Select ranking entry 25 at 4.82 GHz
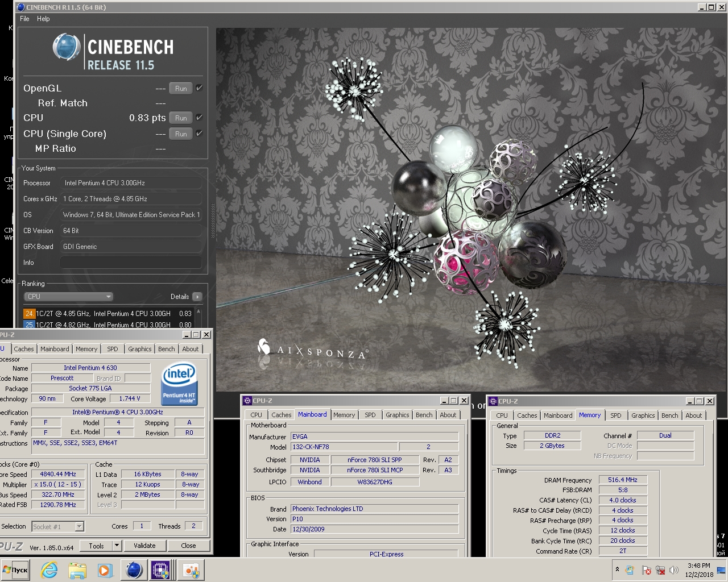The height and width of the screenshot is (582, 728). click(x=108, y=325)
